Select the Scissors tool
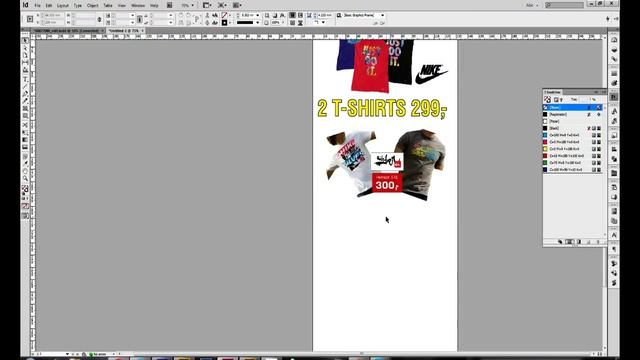The width and height of the screenshot is (640, 360). click(x=25, y=125)
